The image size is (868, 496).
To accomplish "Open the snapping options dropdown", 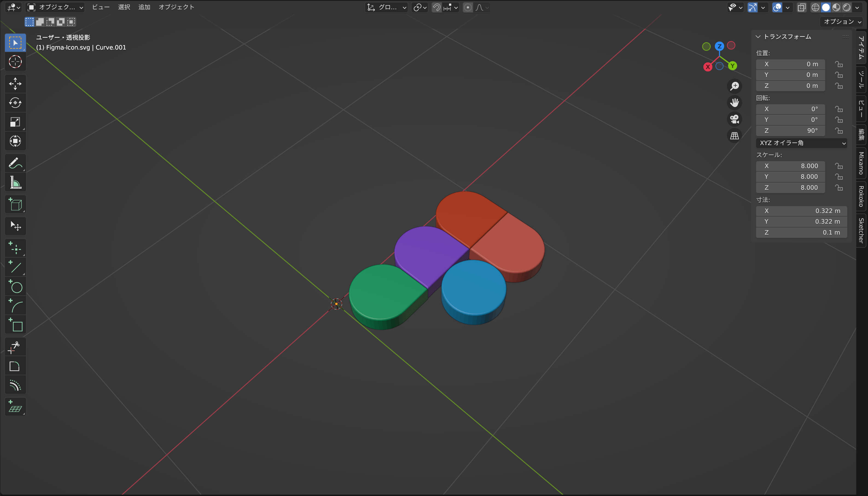I will [452, 7].
